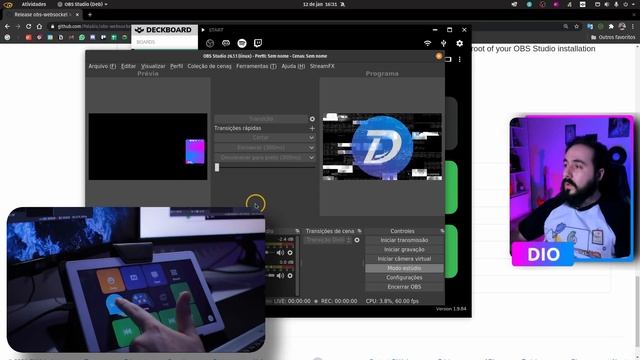
Task: Click the Transição button in studio mode
Action: point(261,119)
